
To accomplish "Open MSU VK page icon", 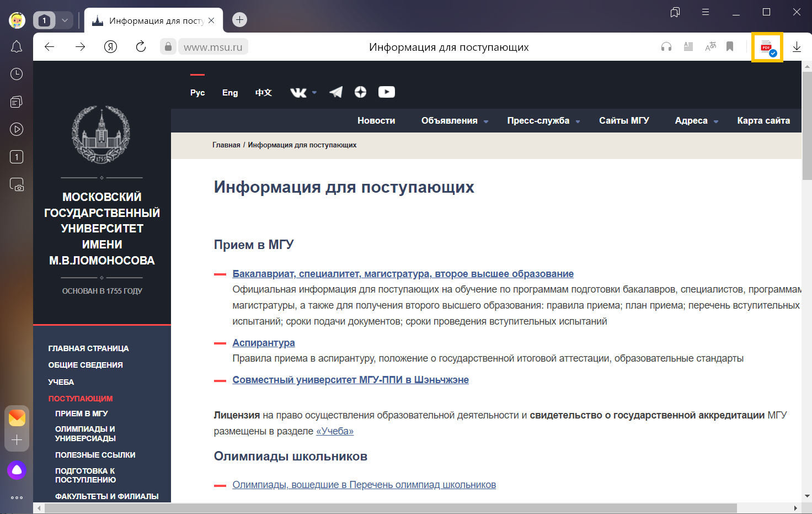I will [298, 93].
